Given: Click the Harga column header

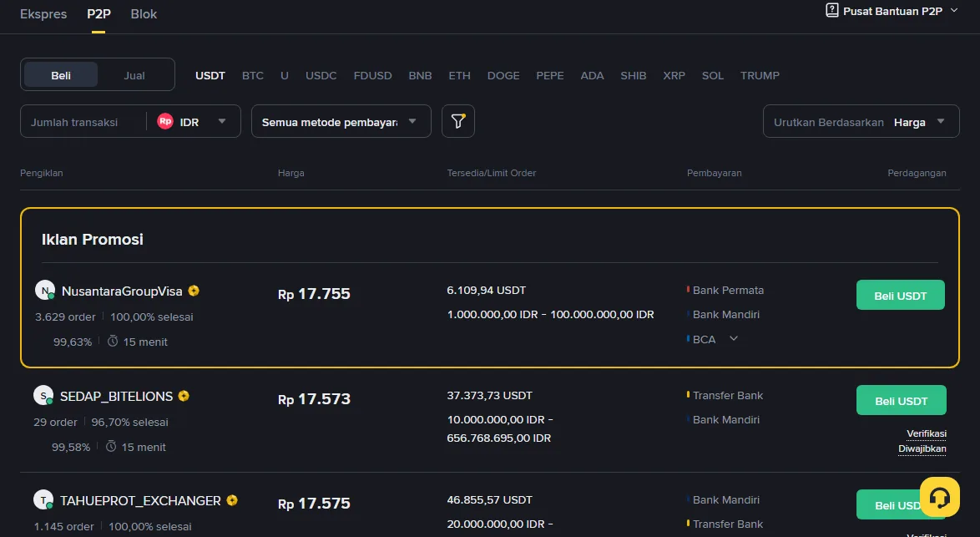Looking at the screenshot, I should coord(291,173).
